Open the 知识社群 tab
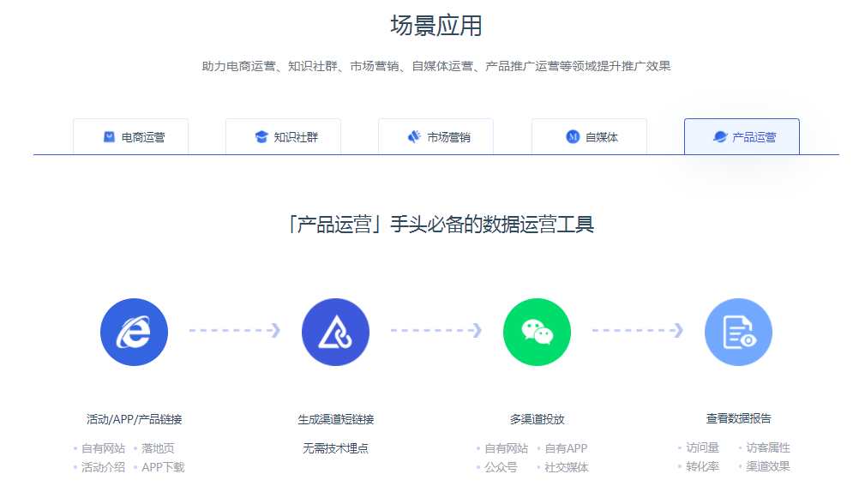Image resolution: width=859 pixels, height=504 pixels. pyautogui.click(x=283, y=137)
